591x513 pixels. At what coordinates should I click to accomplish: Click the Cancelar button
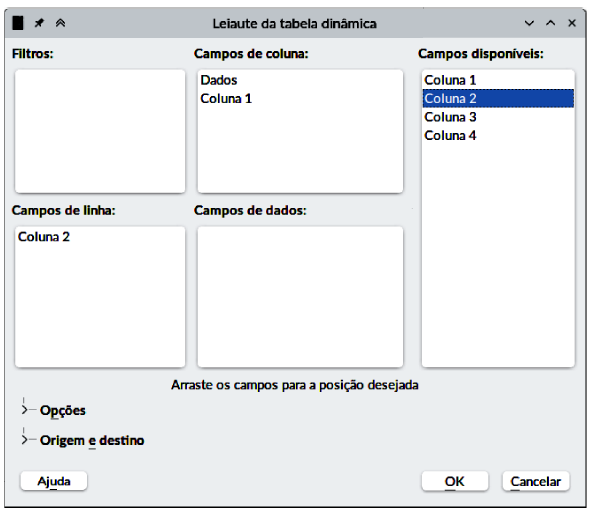point(536,481)
